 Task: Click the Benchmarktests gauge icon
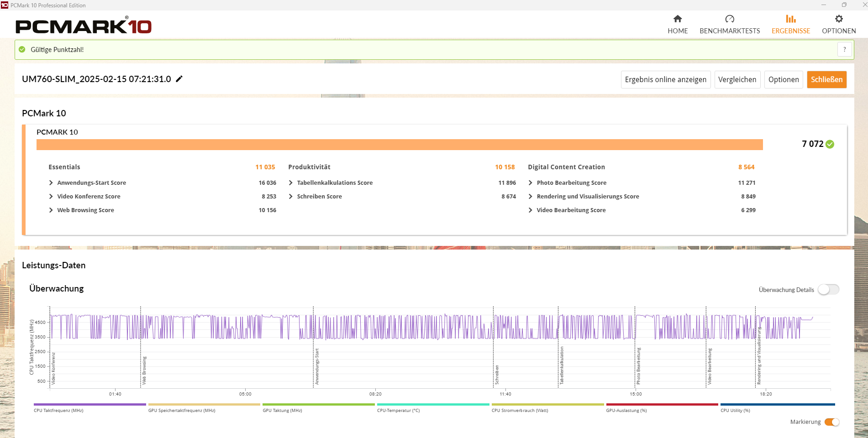click(x=729, y=19)
